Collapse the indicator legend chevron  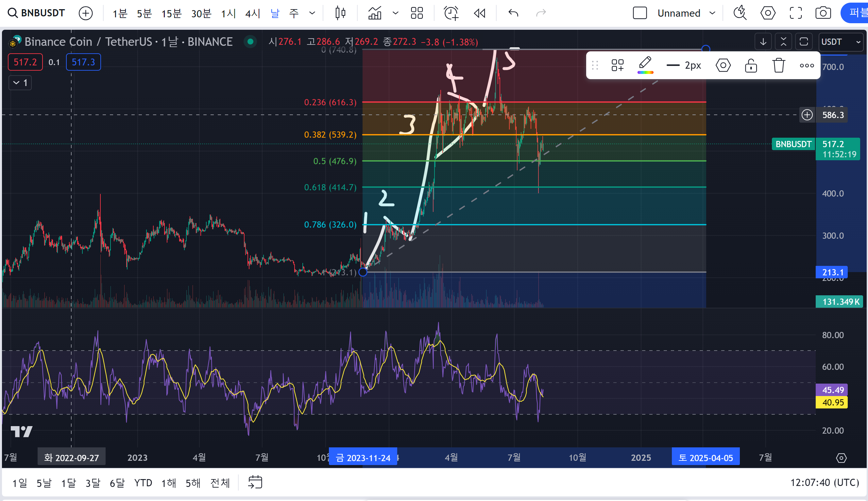(20, 83)
